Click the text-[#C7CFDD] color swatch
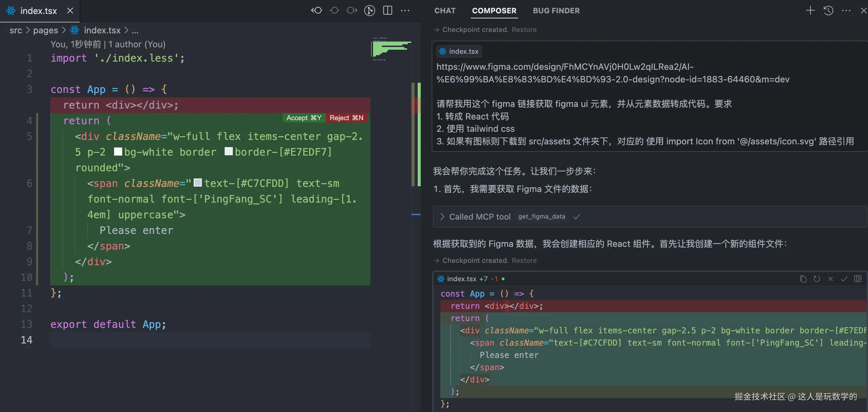 click(198, 183)
